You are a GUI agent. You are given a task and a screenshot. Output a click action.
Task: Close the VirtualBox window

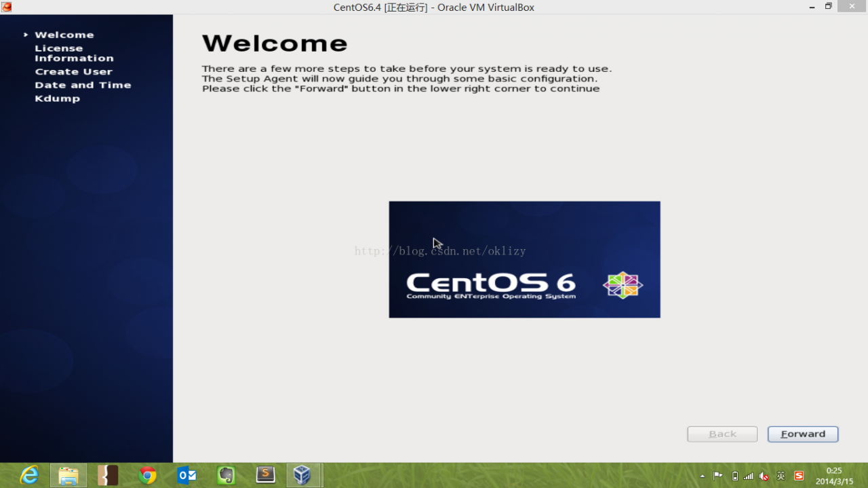coord(852,7)
